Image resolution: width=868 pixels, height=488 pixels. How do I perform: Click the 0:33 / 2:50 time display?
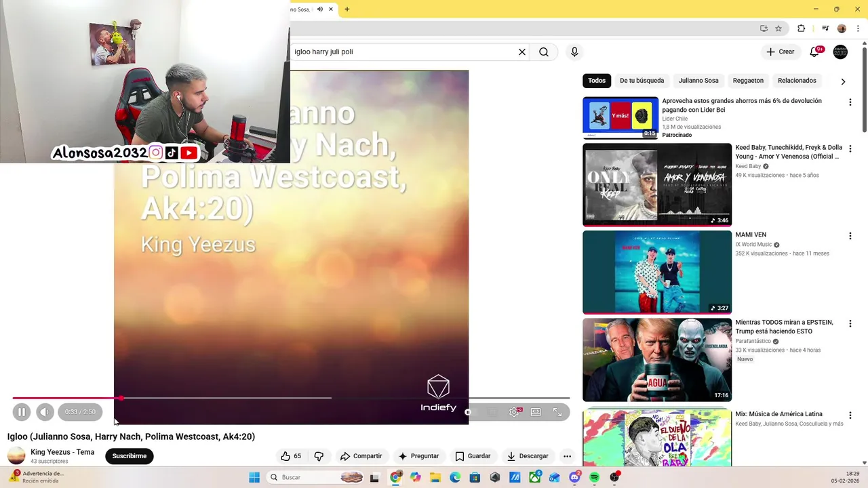(80, 411)
